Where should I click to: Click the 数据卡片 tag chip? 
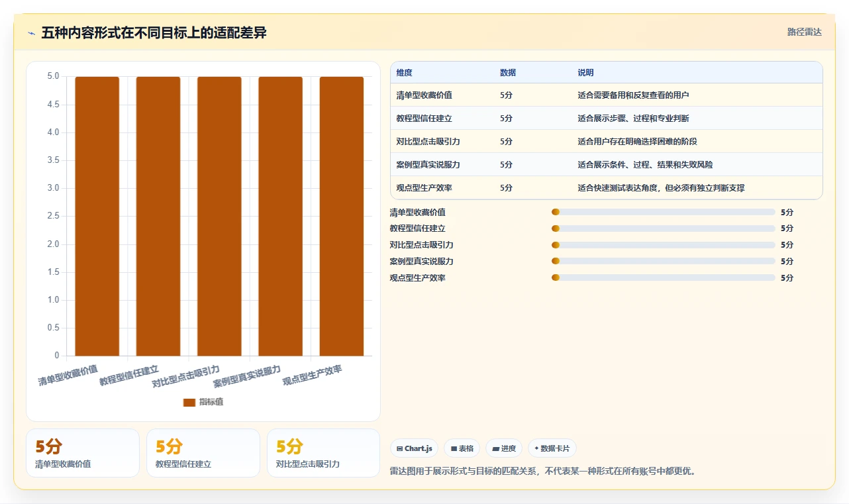pos(552,448)
